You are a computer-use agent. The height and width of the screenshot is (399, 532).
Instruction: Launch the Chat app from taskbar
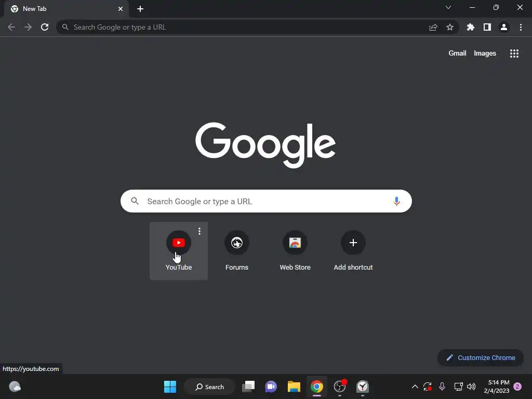coord(271,387)
